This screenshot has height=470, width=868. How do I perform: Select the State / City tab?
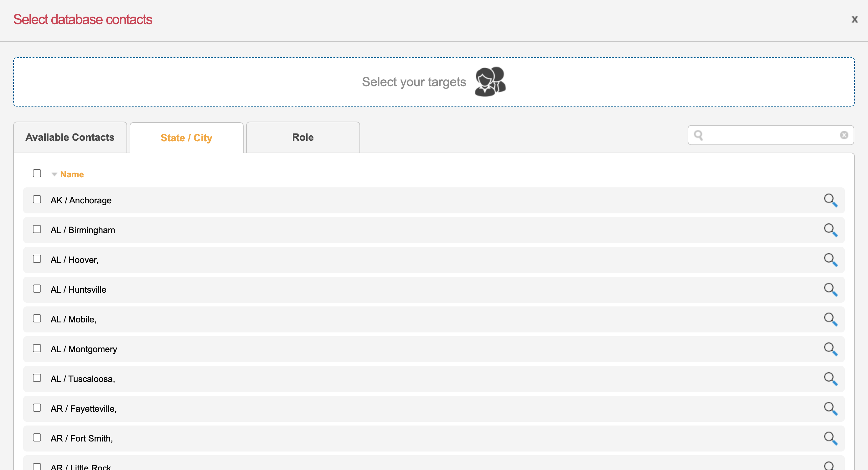click(x=186, y=138)
